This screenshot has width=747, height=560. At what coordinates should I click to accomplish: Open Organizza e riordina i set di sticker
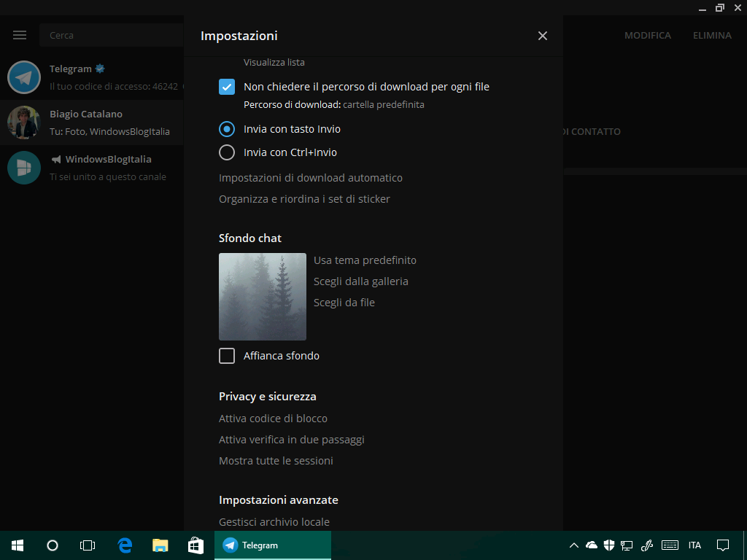[x=304, y=199]
